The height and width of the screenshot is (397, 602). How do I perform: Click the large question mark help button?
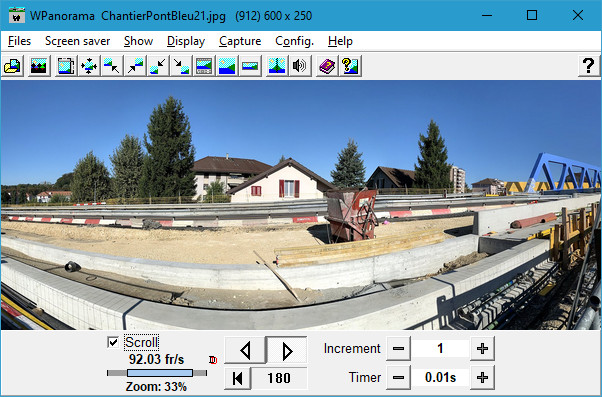click(589, 66)
